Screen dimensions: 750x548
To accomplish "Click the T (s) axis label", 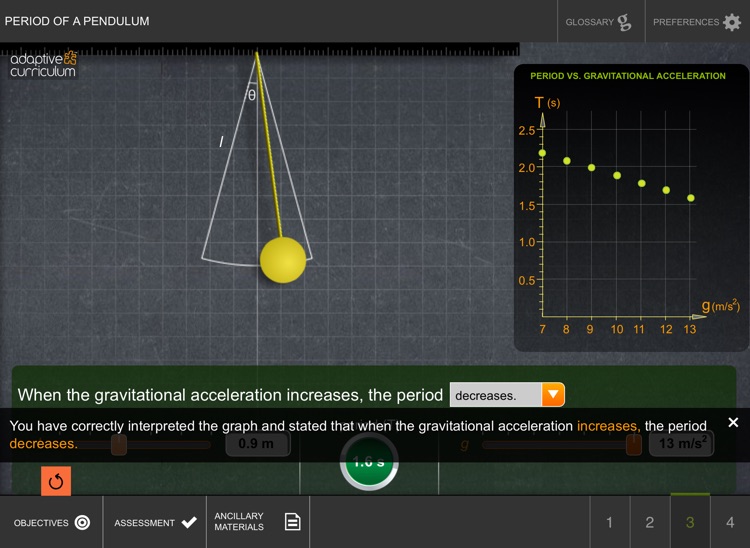I will [x=547, y=102].
